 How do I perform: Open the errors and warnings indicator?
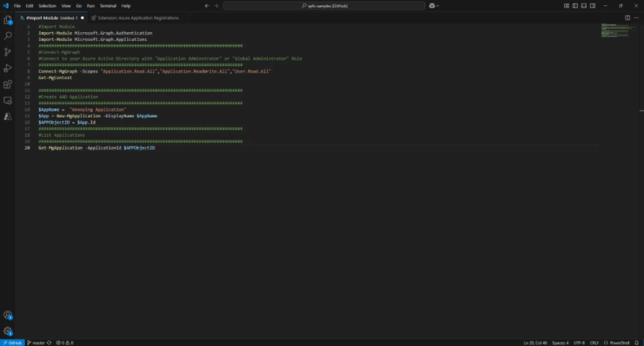pos(64,343)
